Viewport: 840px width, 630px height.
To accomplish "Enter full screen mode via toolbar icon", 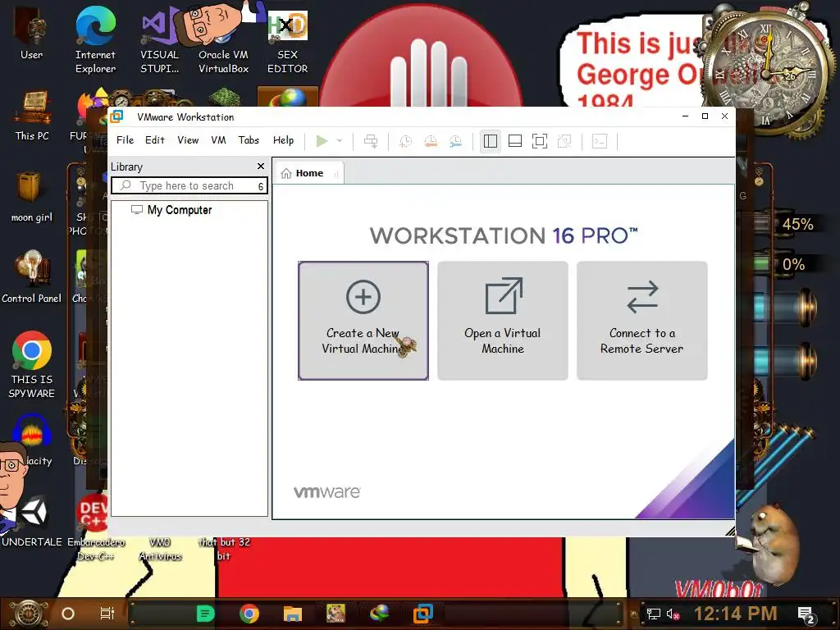I will point(540,141).
